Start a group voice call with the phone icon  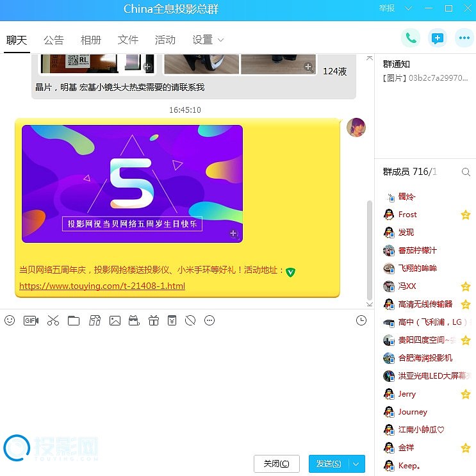pos(411,38)
